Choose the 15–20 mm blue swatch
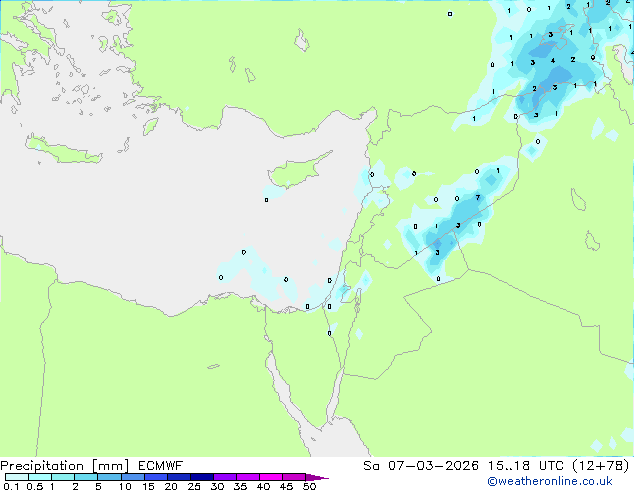This screenshot has height=490, width=634. (x=155, y=477)
